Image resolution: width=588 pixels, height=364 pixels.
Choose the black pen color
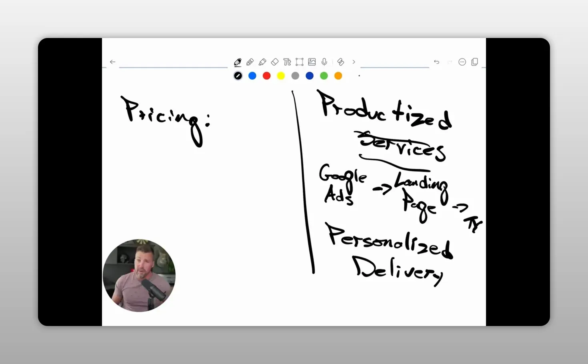coord(238,76)
